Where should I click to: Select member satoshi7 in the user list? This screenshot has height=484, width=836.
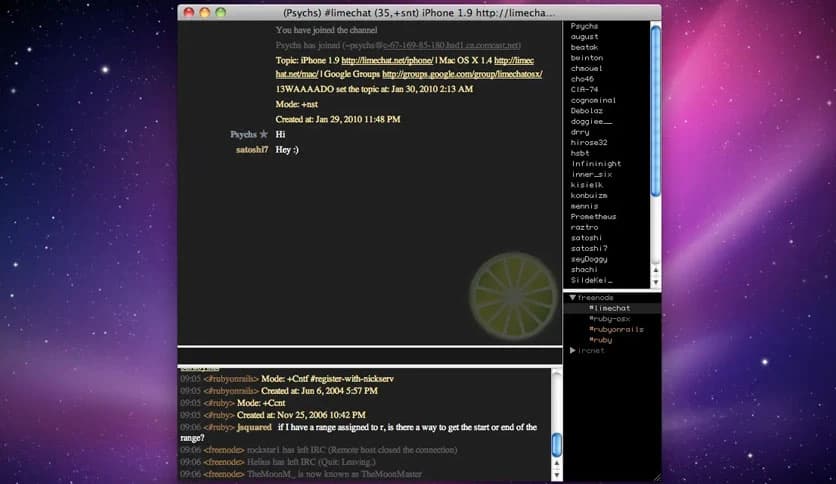click(589, 248)
